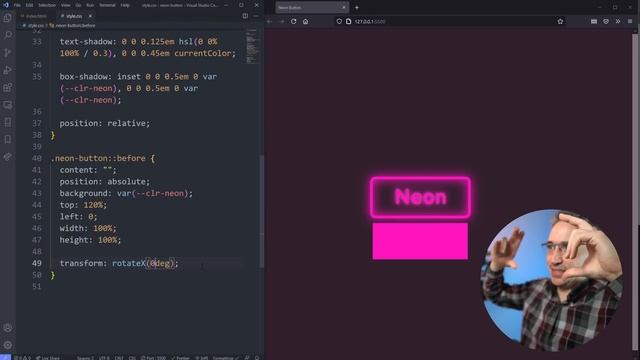Click the Prettier status bar item
Image resolution: width=640 pixels, height=360 pixels.
click(x=180, y=358)
